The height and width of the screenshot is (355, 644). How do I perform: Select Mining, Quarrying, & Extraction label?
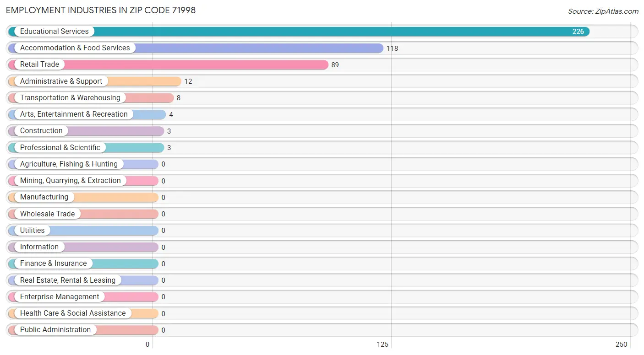point(71,181)
